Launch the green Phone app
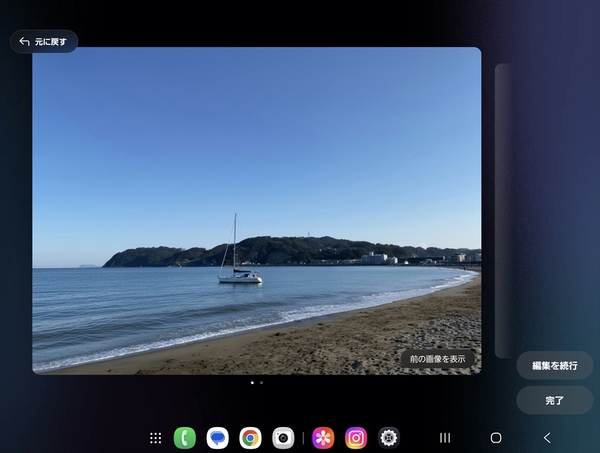 (x=185, y=438)
